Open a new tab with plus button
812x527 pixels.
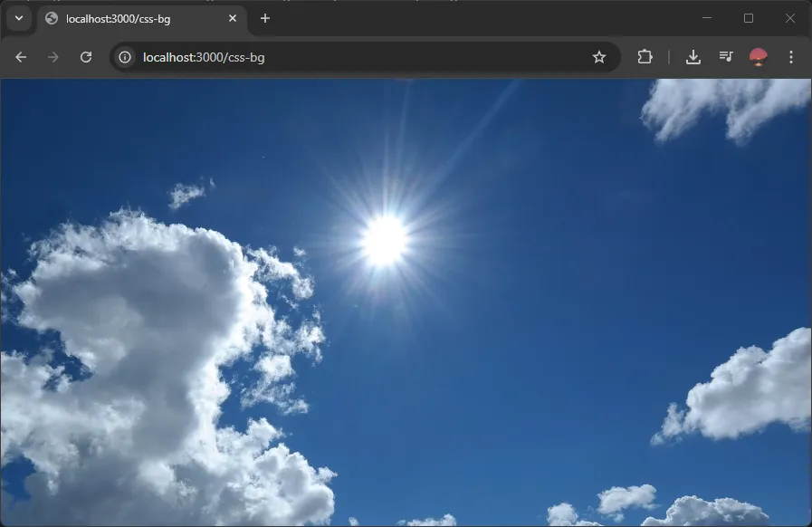coord(265,18)
